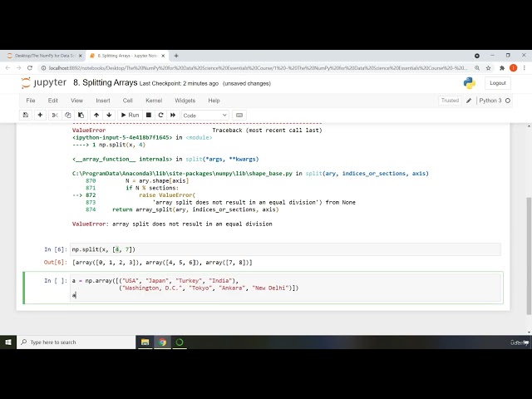This screenshot has height=399, width=532.
Task: Click the In [6] np.split code cell
Action: 285,249
